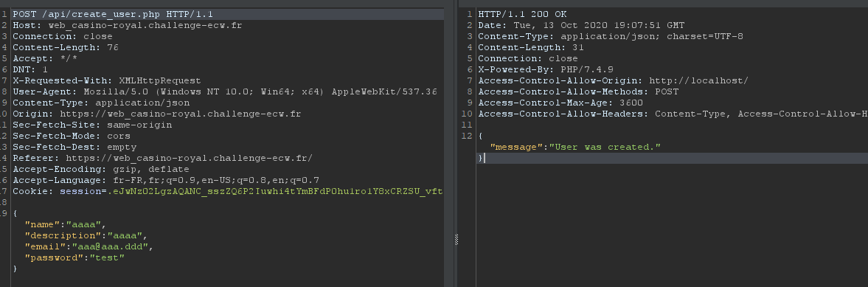Click the Sec-Fetch-Dest: empty header

(x=74, y=148)
